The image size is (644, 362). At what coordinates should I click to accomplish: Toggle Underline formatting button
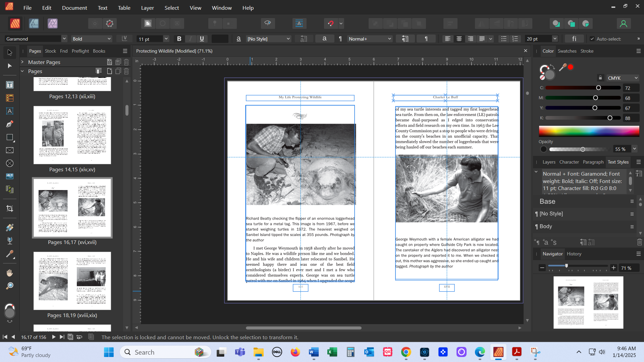[202, 39]
